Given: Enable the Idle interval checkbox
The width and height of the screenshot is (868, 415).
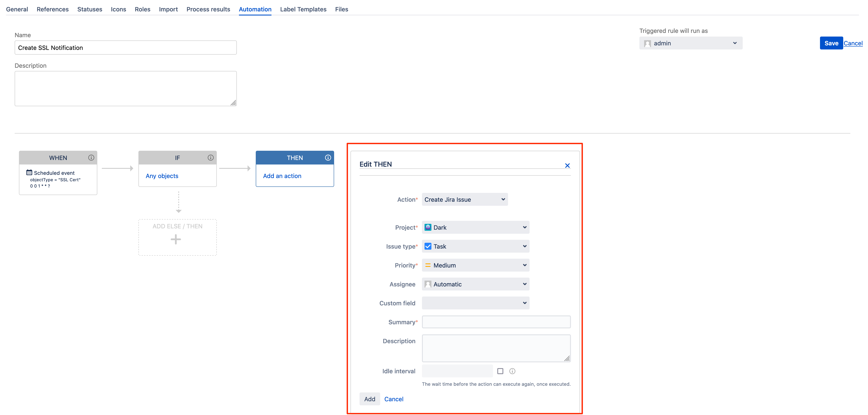Looking at the screenshot, I should point(500,371).
